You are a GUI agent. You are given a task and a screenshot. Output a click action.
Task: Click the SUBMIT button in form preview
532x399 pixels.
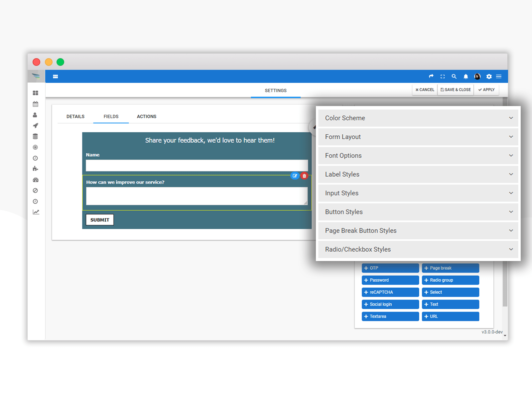[x=100, y=220]
